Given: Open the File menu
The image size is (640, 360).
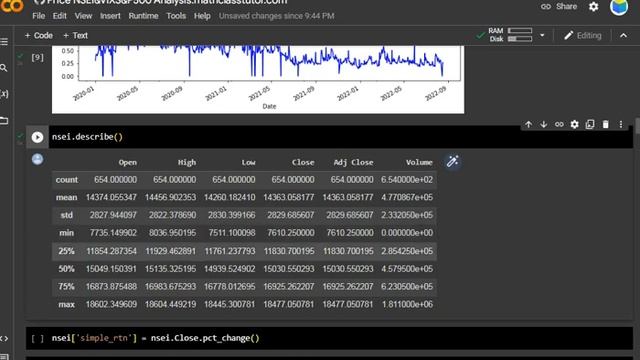Looking at the screenshot, I should [x=38, y=16].
